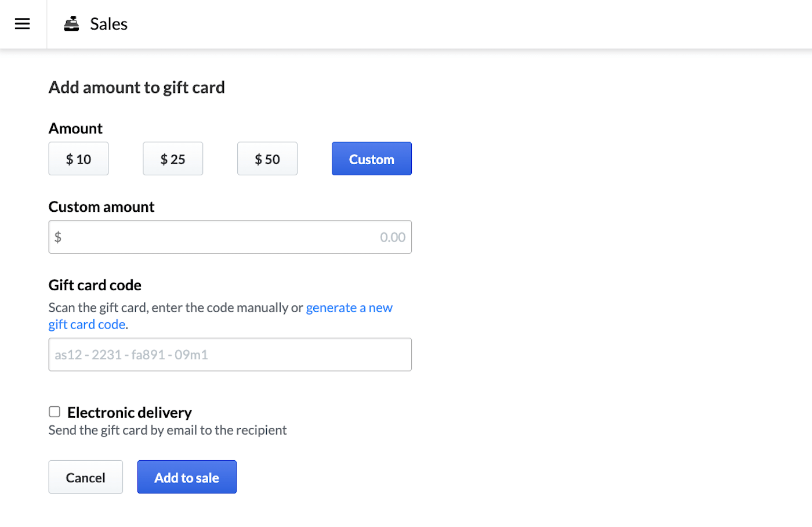Click generate a new gift card code link
Screen dimensions: 812x527
(x=349, y=307)
